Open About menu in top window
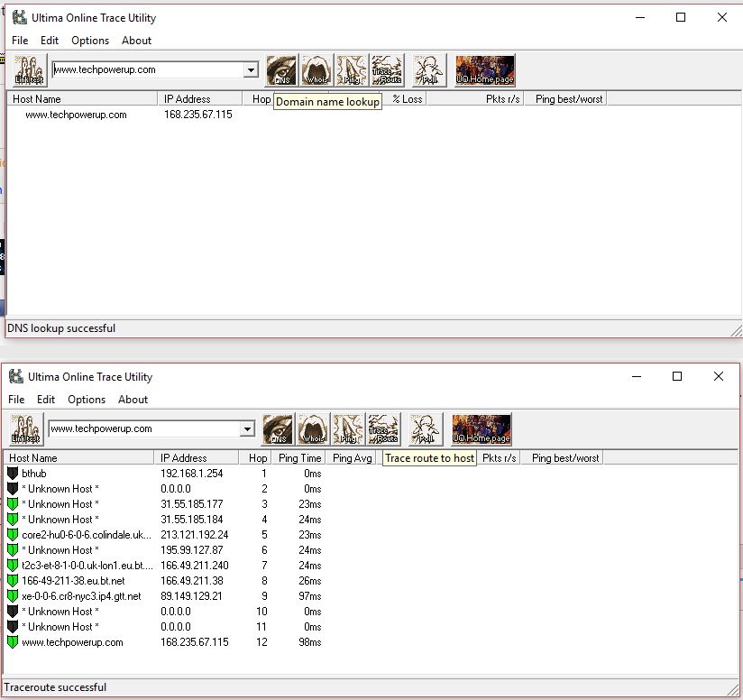Viewport: 743px width, 700px height. tap(136, 41)
